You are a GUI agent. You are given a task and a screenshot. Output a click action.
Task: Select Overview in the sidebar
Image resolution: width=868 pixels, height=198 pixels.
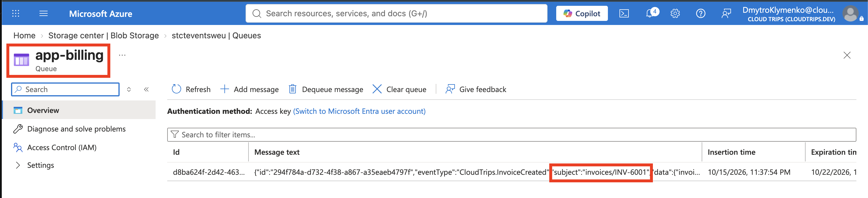tap(79, 110)
